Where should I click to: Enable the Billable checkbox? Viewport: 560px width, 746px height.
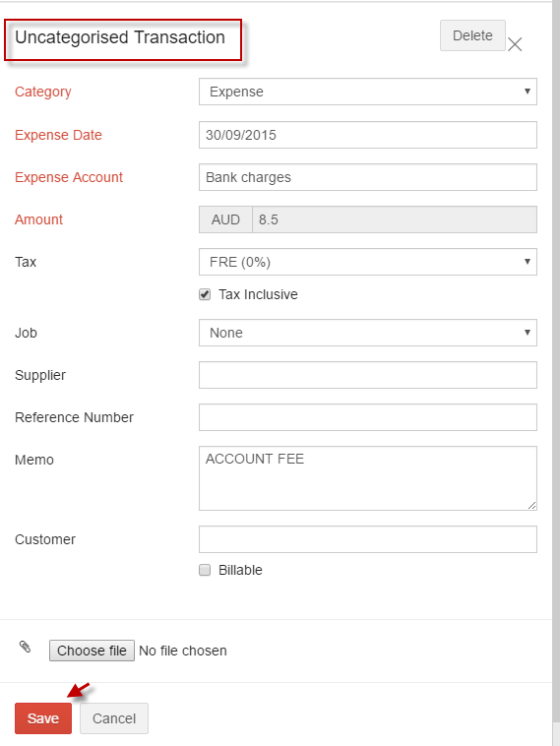205,570
